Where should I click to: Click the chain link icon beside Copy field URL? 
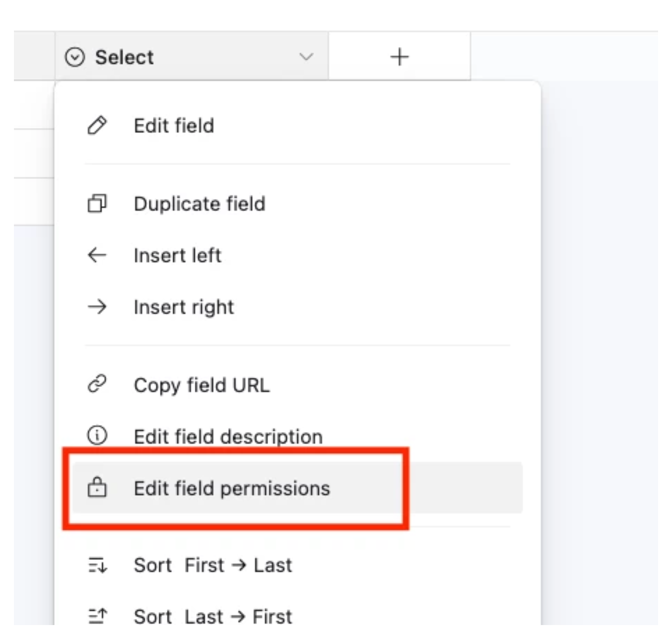coord(97,385)
